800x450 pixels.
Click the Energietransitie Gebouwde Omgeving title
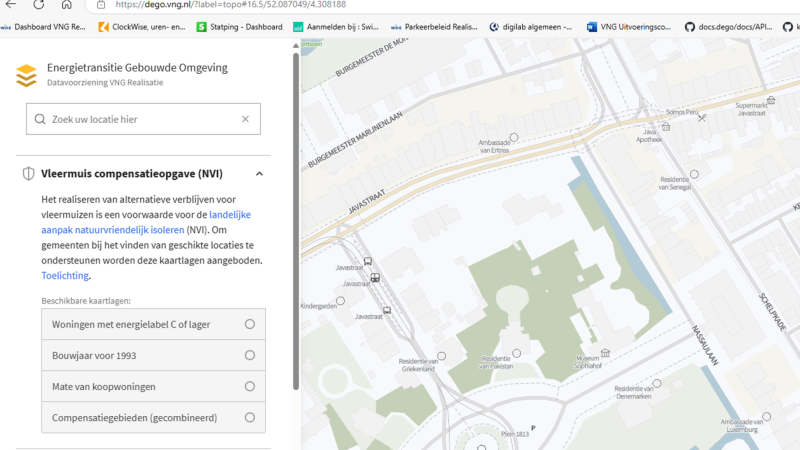pyautogui.click(x=137, y=67)
